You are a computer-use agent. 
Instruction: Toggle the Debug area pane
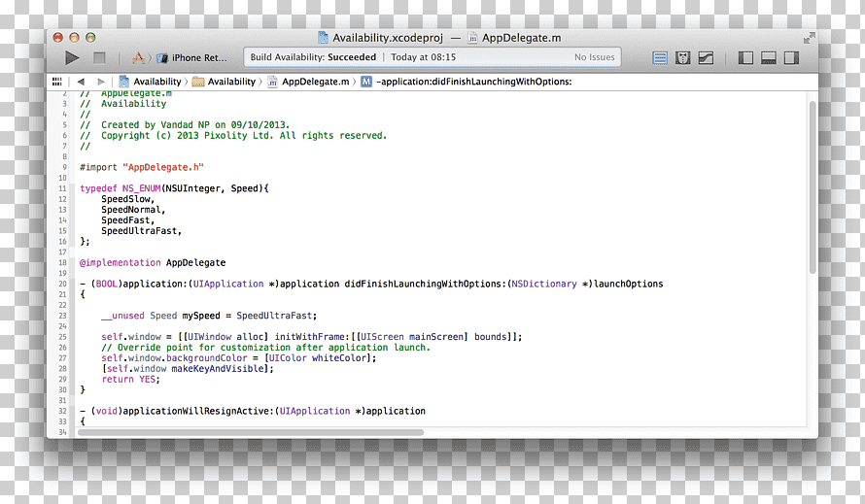[769, 58]
